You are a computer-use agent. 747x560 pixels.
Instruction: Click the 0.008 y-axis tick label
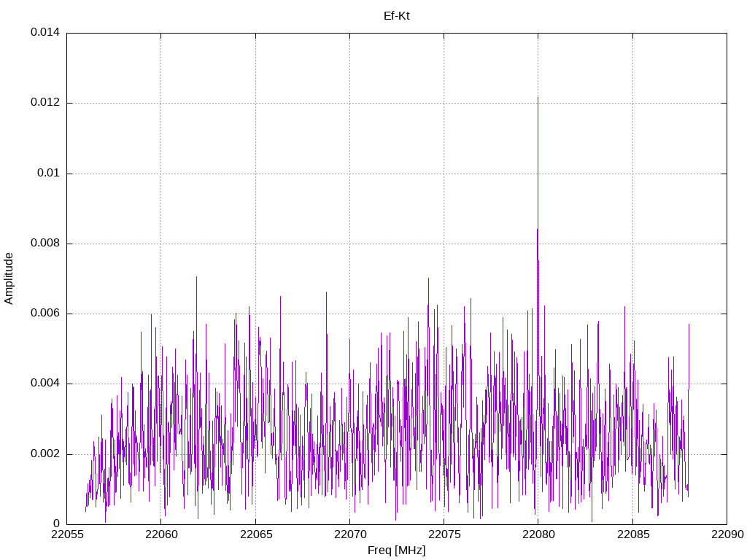point(44,244)
